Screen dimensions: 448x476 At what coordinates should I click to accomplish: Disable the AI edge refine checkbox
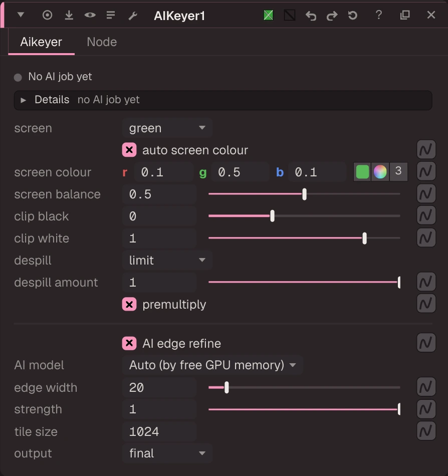coord(129,343)
